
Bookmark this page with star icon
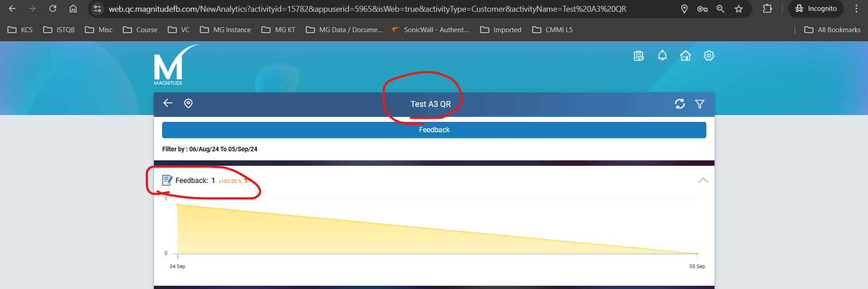[739, 9]
